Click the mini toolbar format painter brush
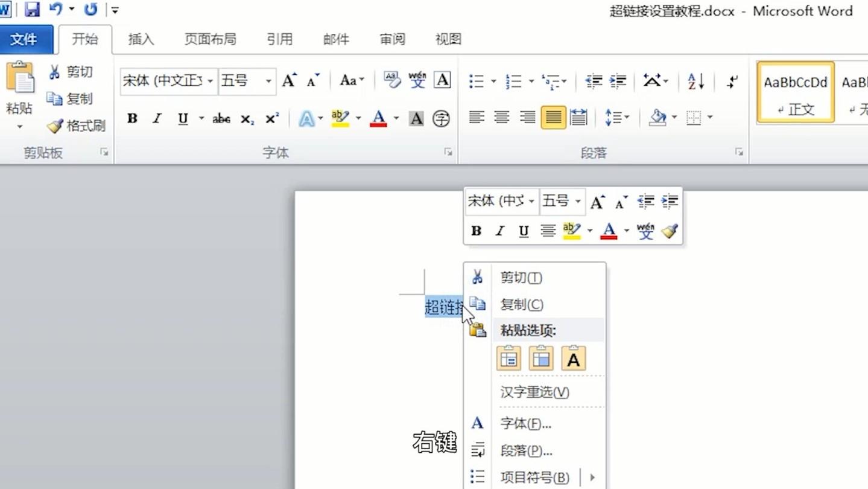This screenshot has height=489, width=868. pos(670,231)
